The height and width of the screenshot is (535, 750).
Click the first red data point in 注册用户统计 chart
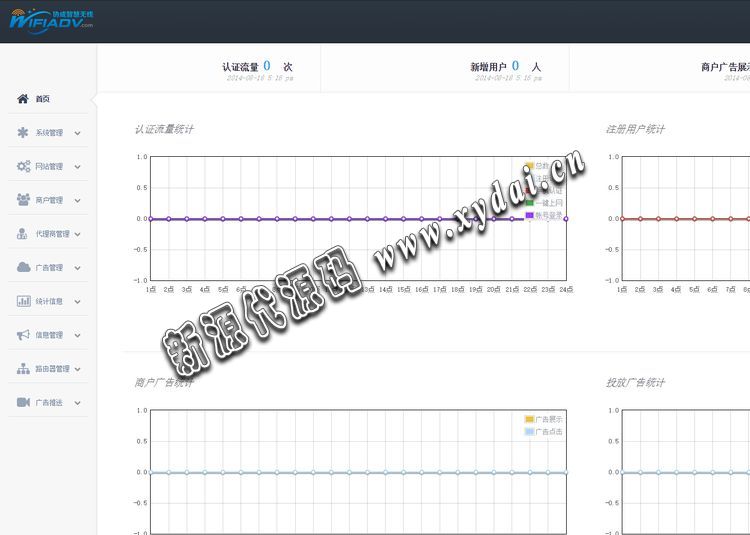coord(622,219)
